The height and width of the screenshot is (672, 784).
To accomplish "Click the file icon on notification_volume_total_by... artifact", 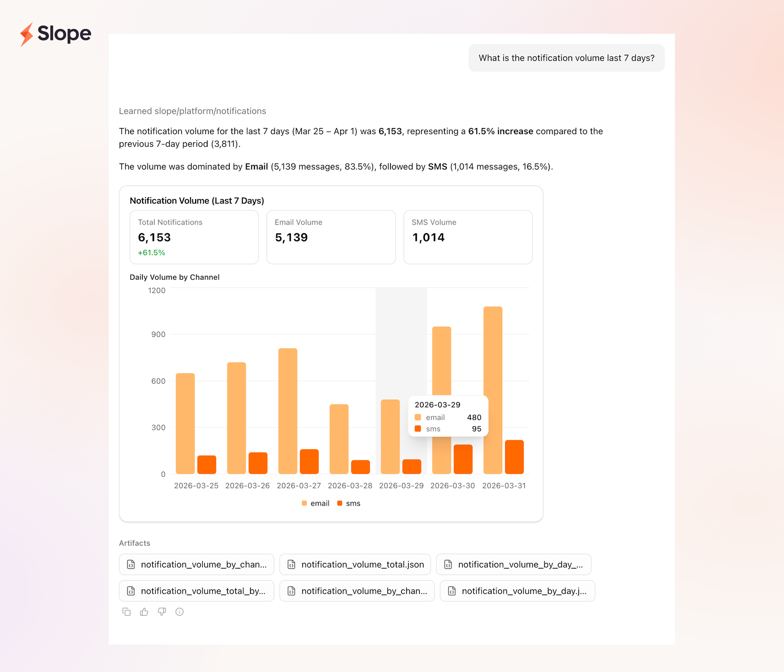I will click(x=131, y=591).
